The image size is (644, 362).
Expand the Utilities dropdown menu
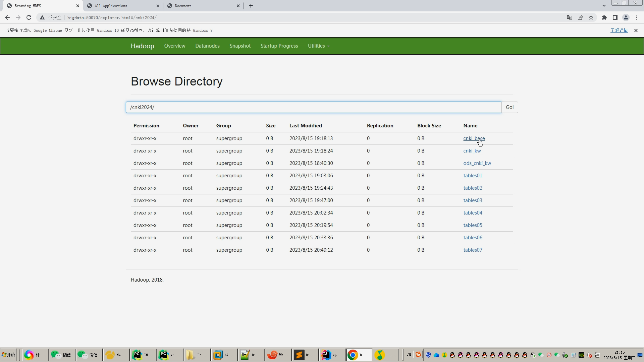pyautogui.click(x=318, y=46)
